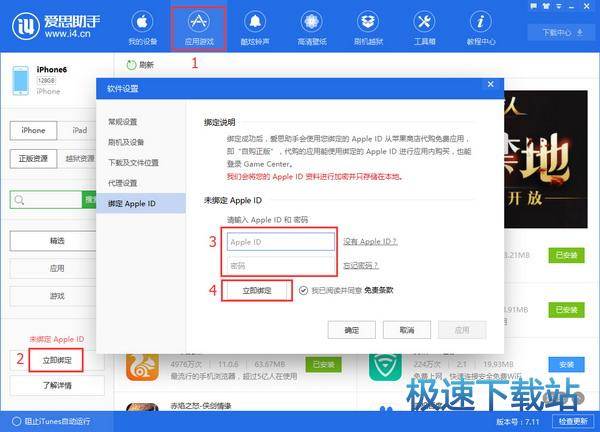
Task: Click 已安装 button next to the UC browser
Action: 324,365
